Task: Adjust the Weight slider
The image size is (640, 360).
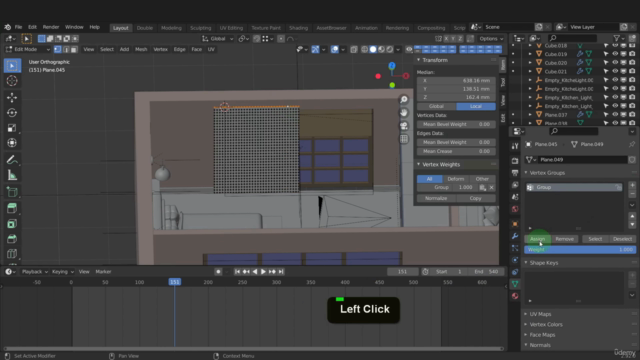Action: pos(580,249)
